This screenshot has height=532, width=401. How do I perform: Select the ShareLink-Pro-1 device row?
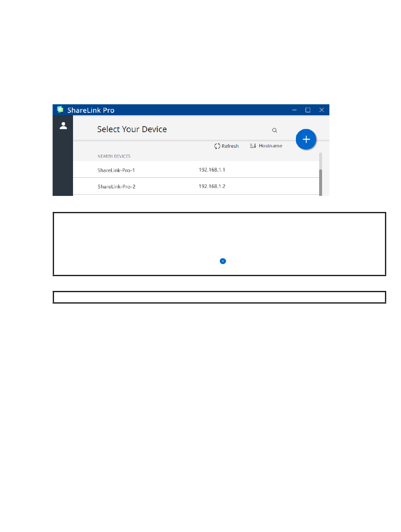pos(196,170)
